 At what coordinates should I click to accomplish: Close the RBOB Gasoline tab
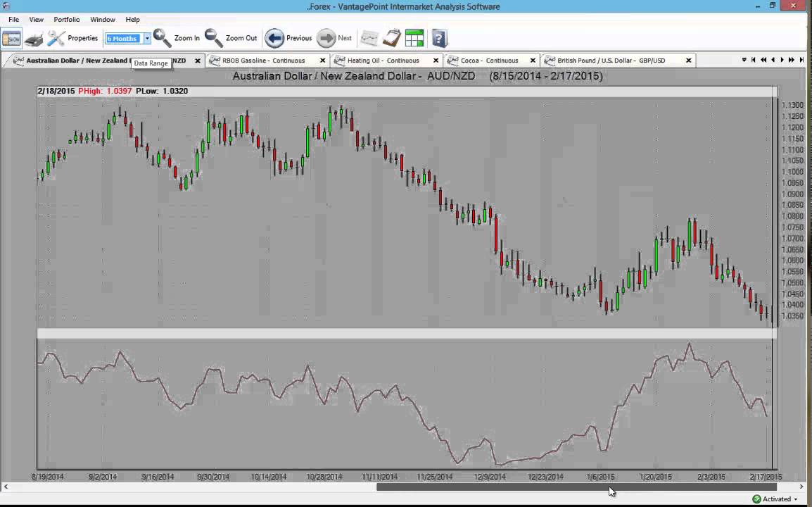point(323,61)
